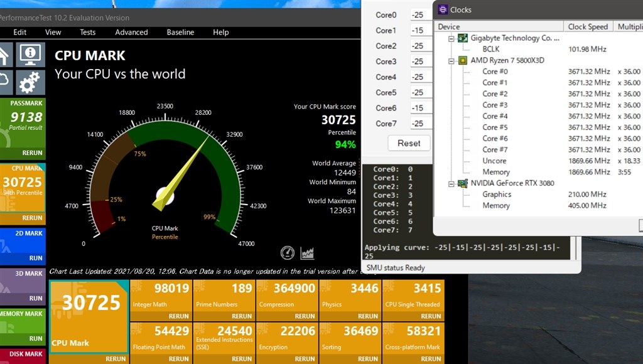643x364 pixels.
Task: Click the green 94% percentile value
Action: [345, 144]
